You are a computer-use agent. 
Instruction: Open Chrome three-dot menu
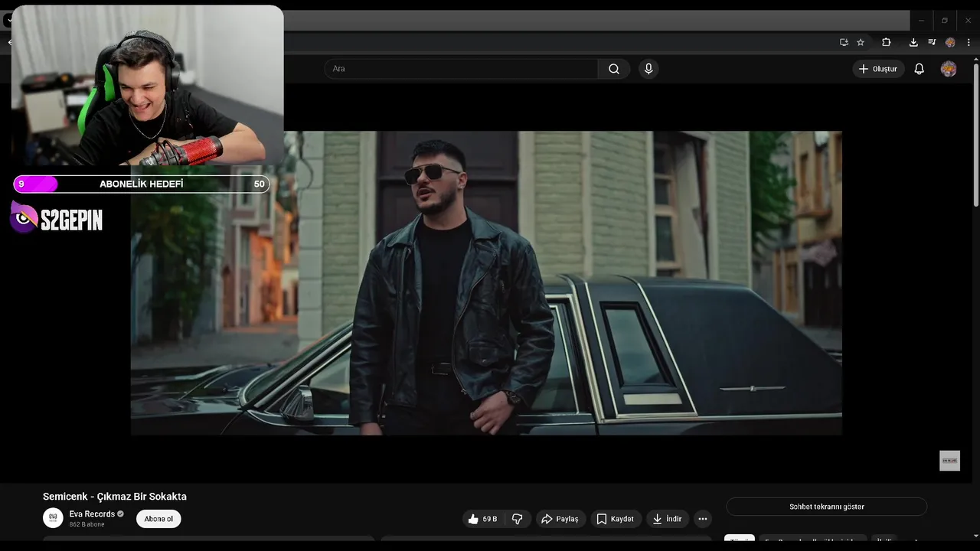pos(969,42)
